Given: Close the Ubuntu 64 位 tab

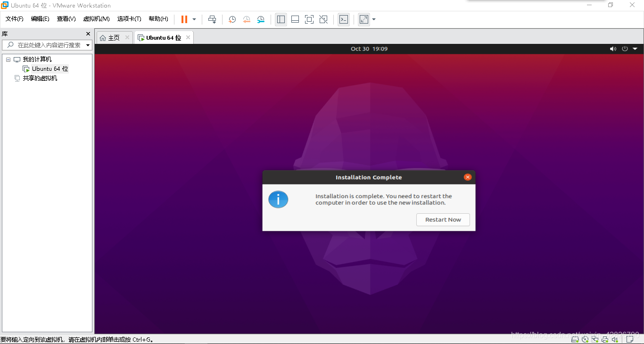Looking at the screenshot, I should point(188,37).
